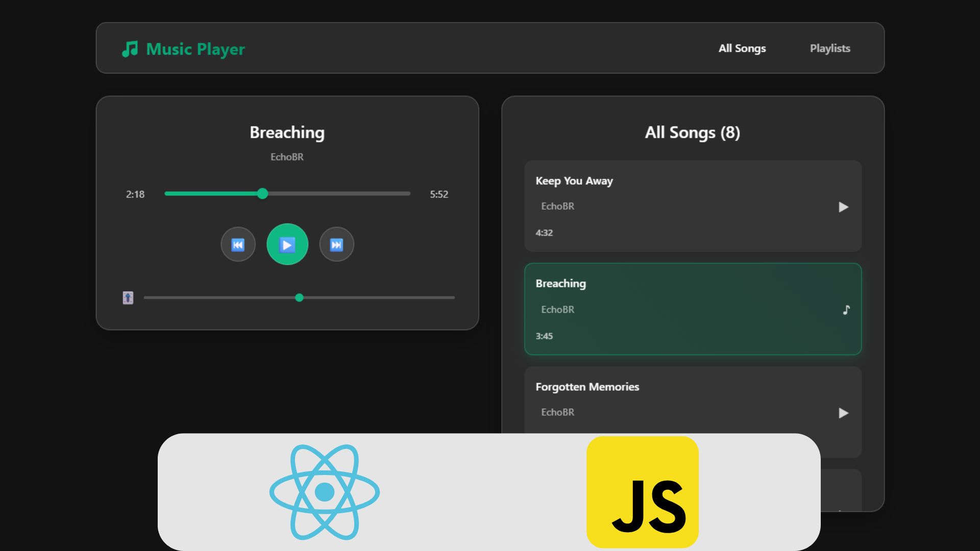Click the All Songs (8) heading
980x551 pixels.
tap(693, 133)
